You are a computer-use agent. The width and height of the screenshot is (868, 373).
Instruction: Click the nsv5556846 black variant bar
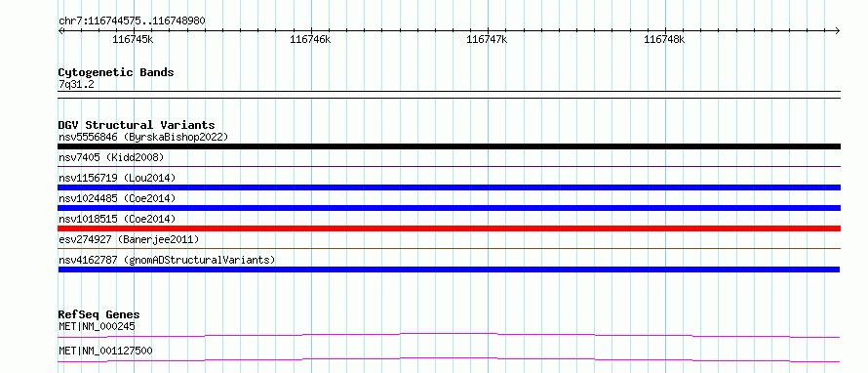pos(449,146)
